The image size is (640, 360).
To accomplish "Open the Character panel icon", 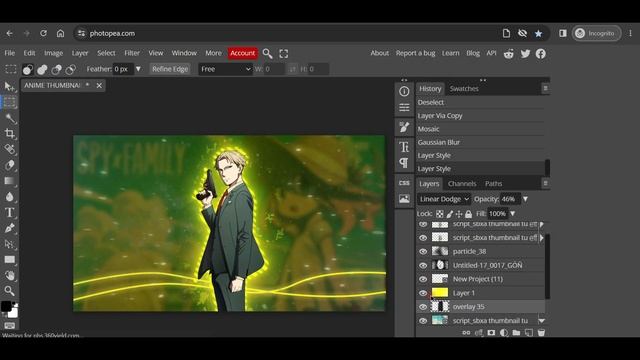I will 404,147.
